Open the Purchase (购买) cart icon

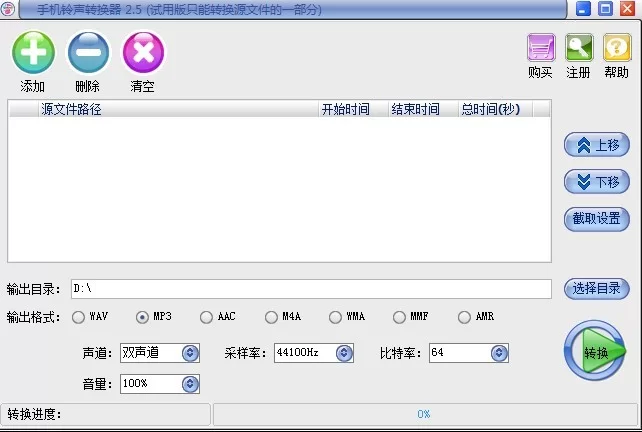[541, 48]
